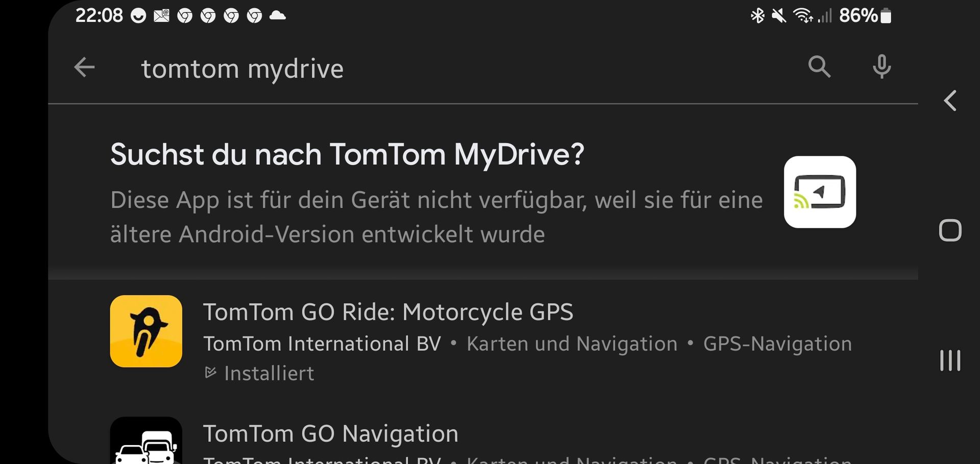Tap the Wi-Fi status bar icon
The height and width of the screenshot is (464, 980).
pos(803,16)
